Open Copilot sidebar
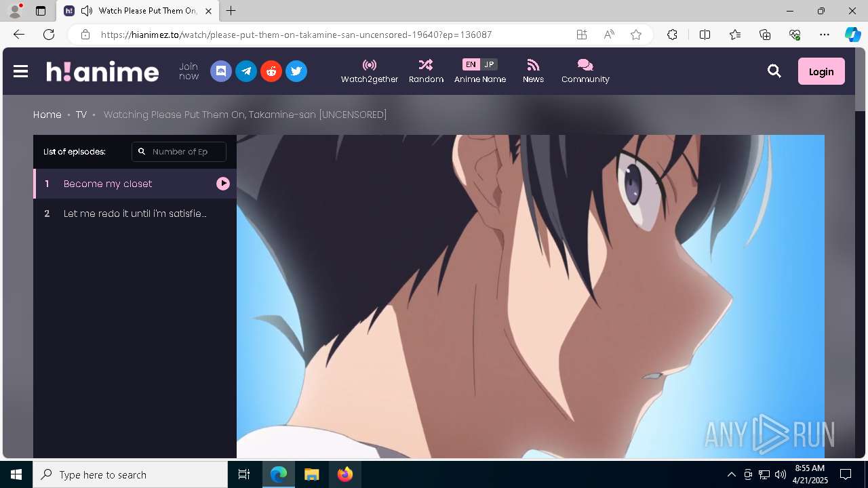 852,35
